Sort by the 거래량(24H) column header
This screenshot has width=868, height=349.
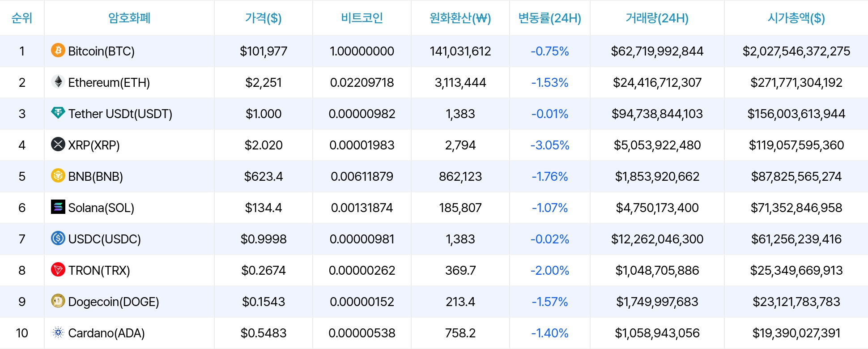click(x=657, y=18)
